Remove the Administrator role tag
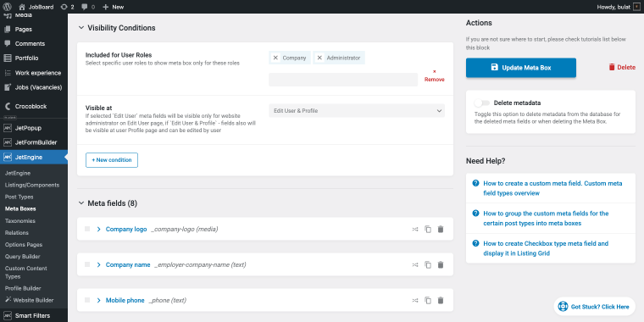 point(320,58)
